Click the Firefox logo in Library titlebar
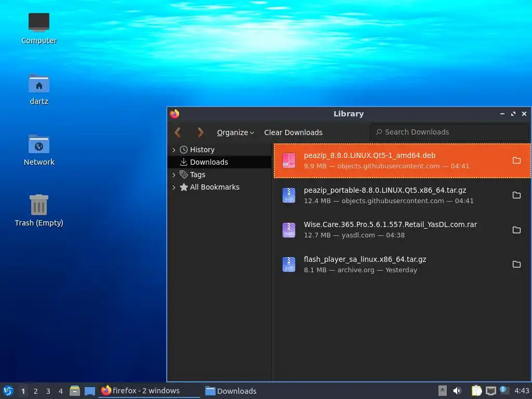Screen dimensions: 532x399 coord(175,114)
